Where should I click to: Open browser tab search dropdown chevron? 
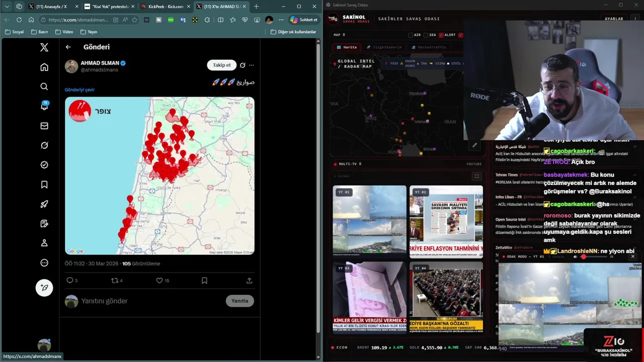[x=7, y=7]
